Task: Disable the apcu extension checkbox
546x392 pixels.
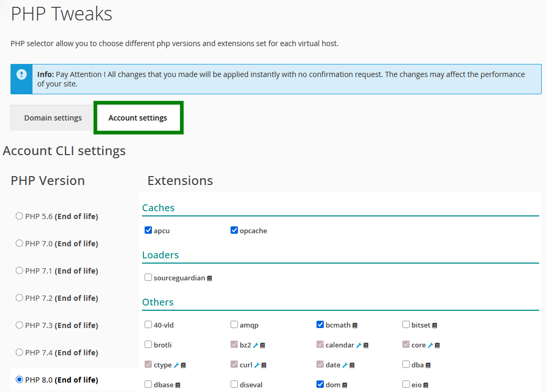Action: coord(148,231)
